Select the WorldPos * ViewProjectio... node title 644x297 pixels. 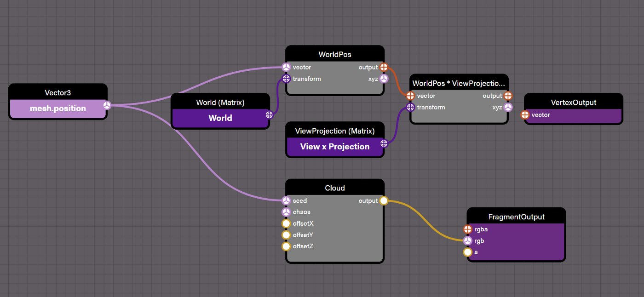pyautogui.click(x=459, y=83)
